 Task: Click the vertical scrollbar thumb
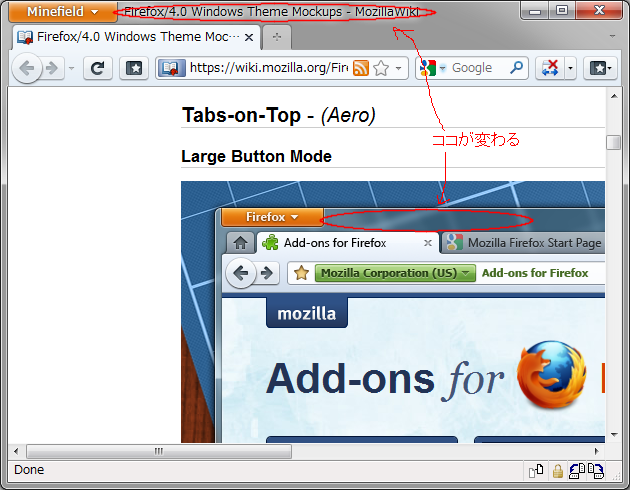(614, 142)
